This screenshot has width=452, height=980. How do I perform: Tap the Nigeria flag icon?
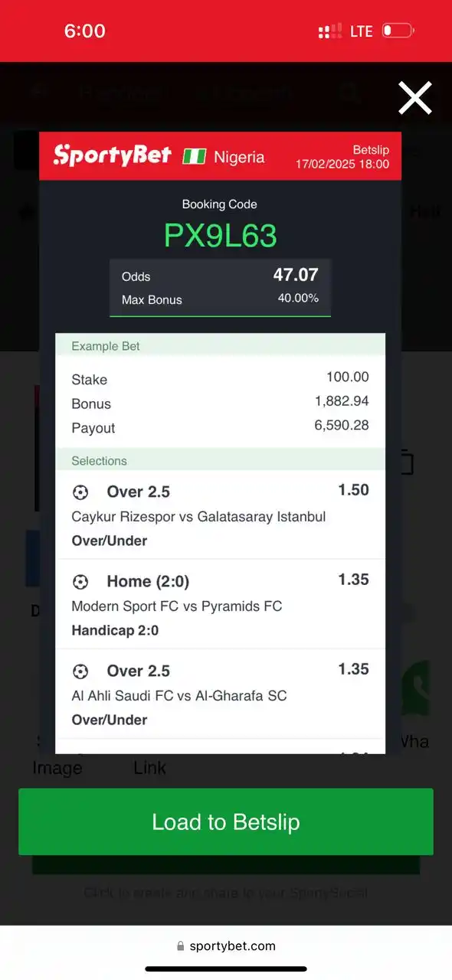point(195,157)
